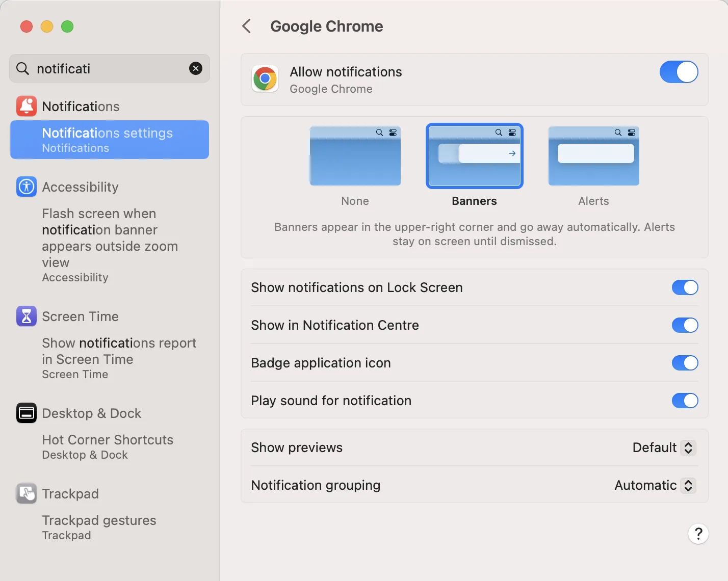This screenshot has height=581, width=728.
Task: Choose the Alerts notification style thumbnail
Action: pyautogui.click(x=594, y=156)
